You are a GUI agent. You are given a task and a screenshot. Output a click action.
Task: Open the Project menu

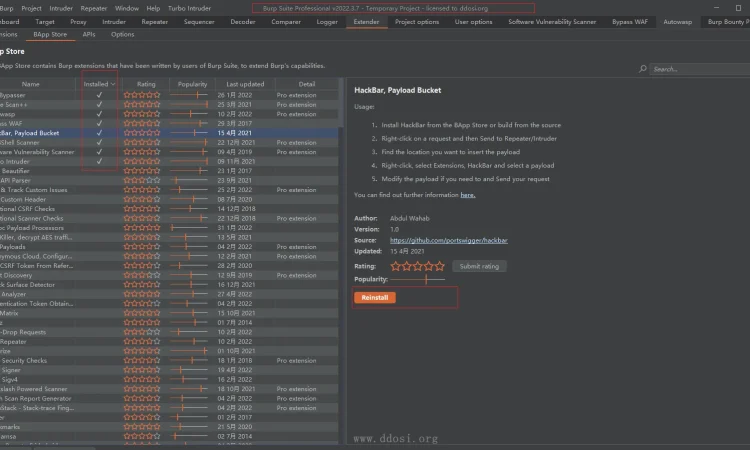[32, 8]
